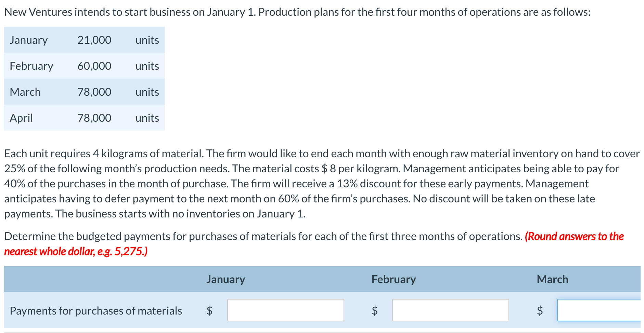The width and height of the screenshot is (644, 333).
Task: Select the February column header in answer table
Action: click(394, 279)
